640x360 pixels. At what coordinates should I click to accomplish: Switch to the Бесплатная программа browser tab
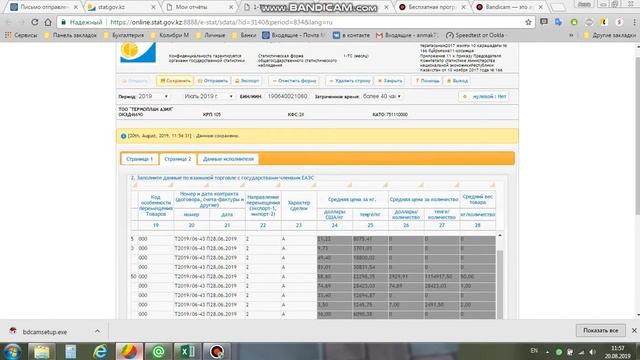pos(432,7)
